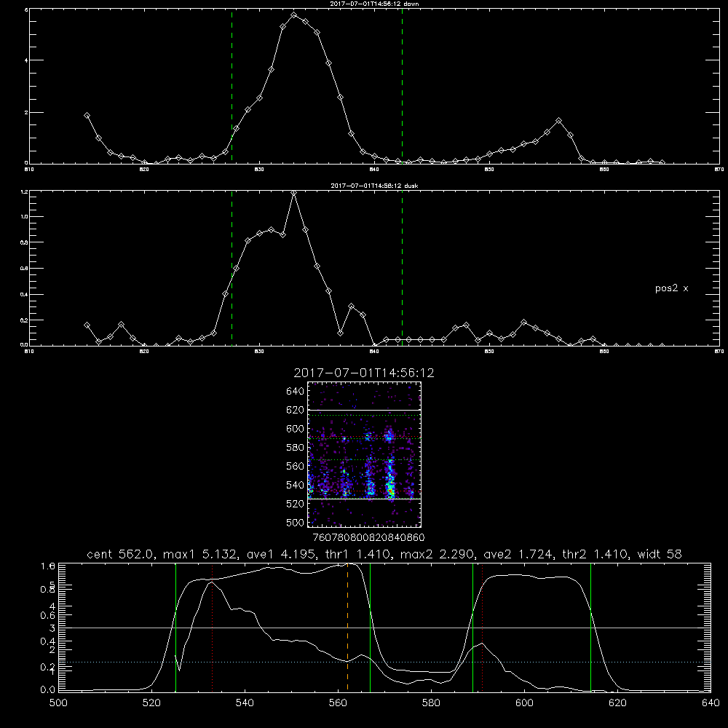Click the lower white horizontal line in spectrogram image

point(365,499)
